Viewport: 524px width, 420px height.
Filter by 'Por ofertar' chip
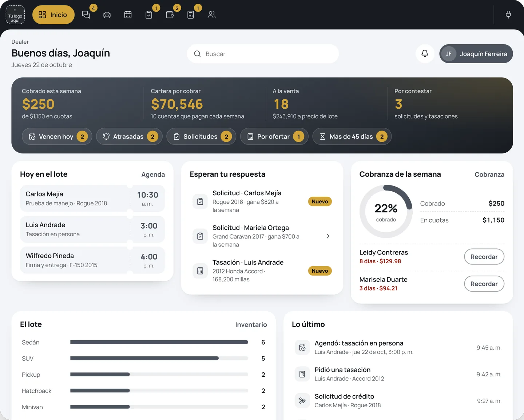(x=274, y=137)
